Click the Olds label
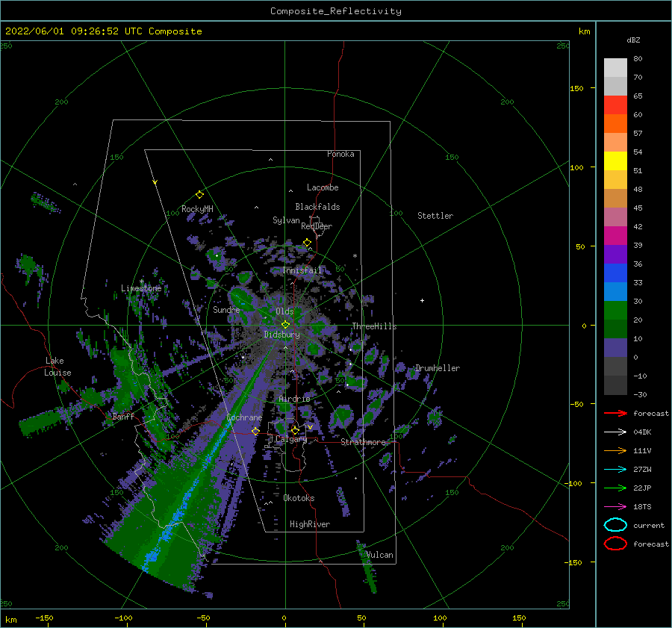 point(284,311)
